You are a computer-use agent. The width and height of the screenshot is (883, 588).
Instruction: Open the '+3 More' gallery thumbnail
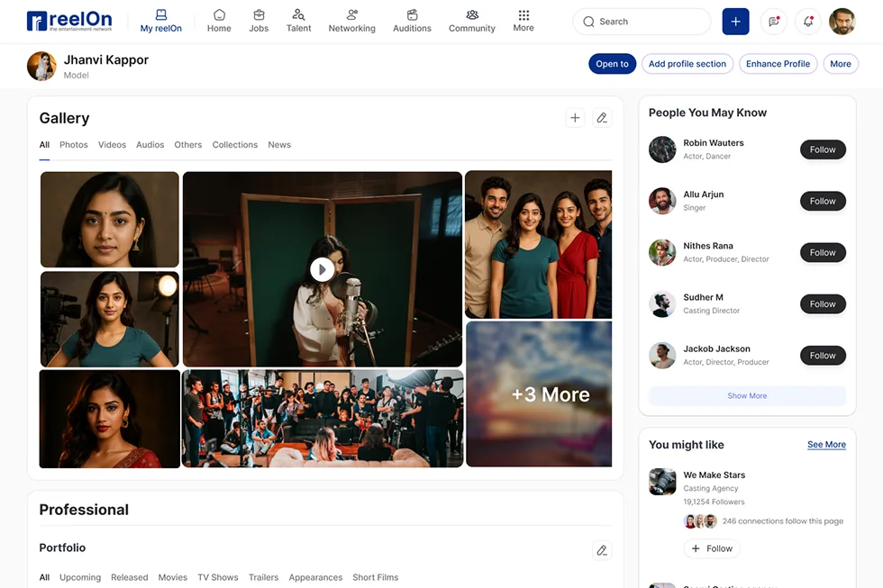[539, 394]
